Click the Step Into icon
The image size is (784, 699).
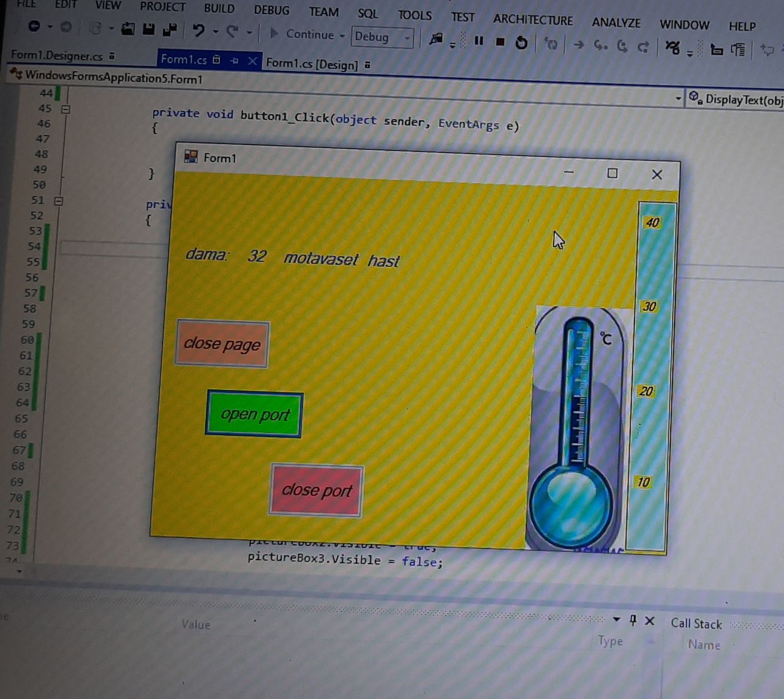(601, 45)
